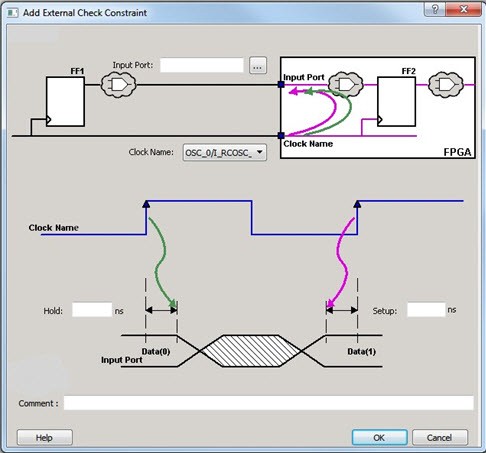The width and height of the screenshot is (486, 453).
Task: Click the hatched data transition region
Action: (x=251, y=351)
